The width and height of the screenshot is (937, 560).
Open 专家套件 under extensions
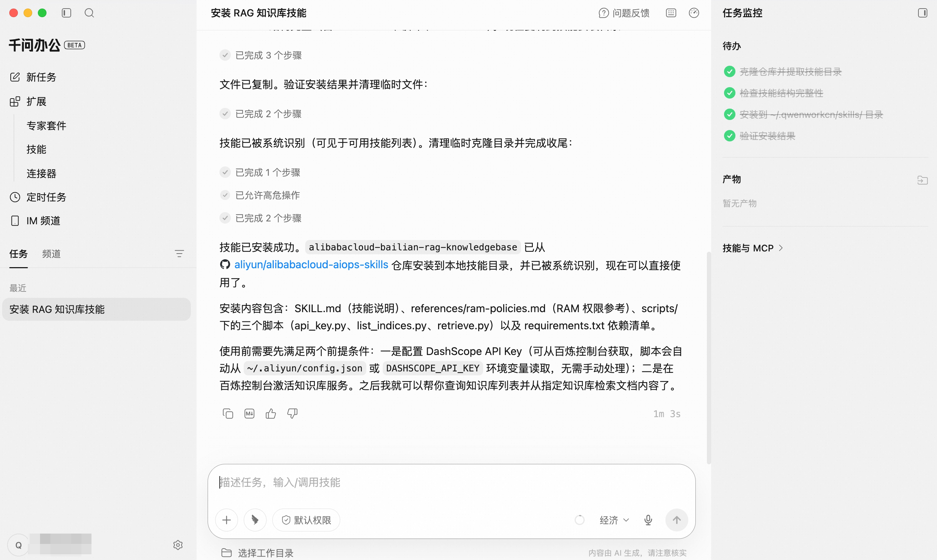pos(46,125)
